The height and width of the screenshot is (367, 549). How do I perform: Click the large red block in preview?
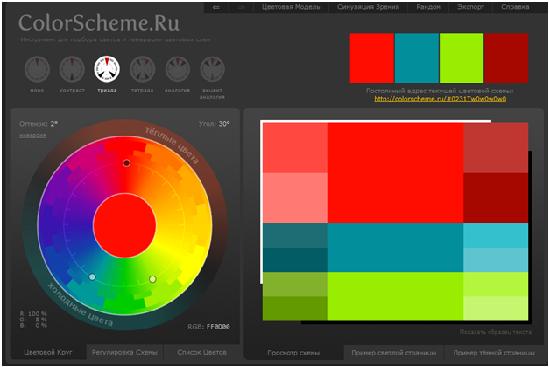click(x=395, y=173)
